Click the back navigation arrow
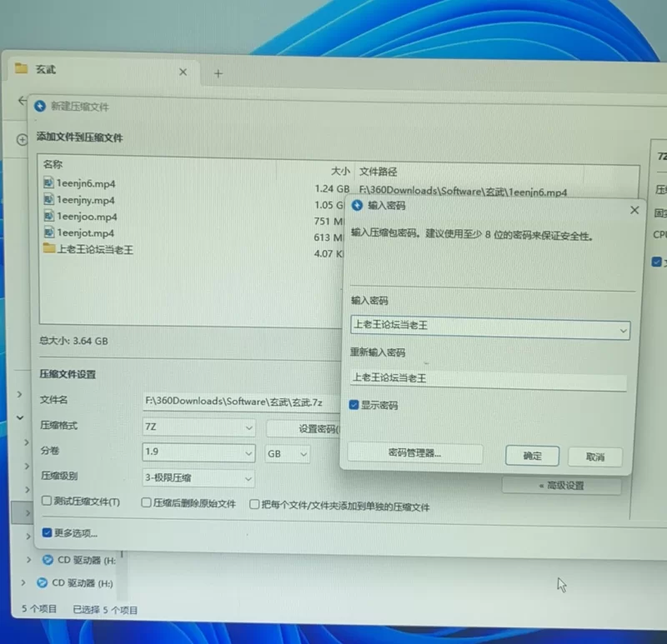 [21, 100]
